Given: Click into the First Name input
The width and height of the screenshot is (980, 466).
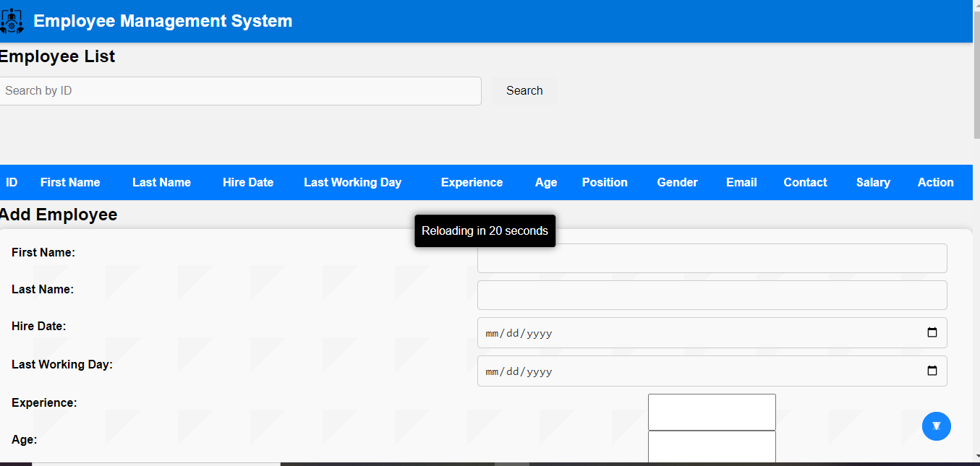Looking at the screenshot, I should tap(712, 258).
